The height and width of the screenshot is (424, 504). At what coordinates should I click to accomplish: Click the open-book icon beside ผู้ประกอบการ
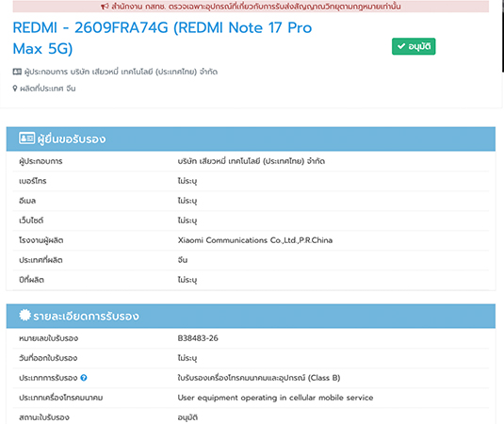[17, 72]
